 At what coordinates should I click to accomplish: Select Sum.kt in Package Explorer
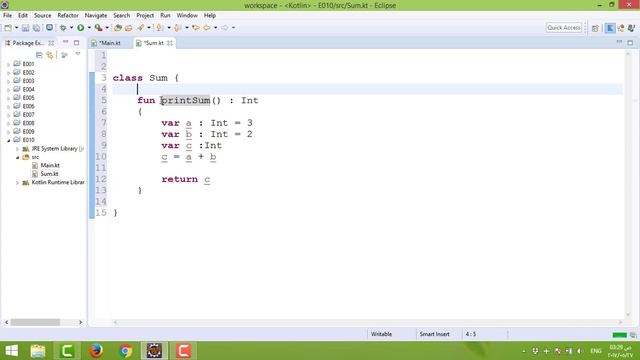click(x=49, y=174)
